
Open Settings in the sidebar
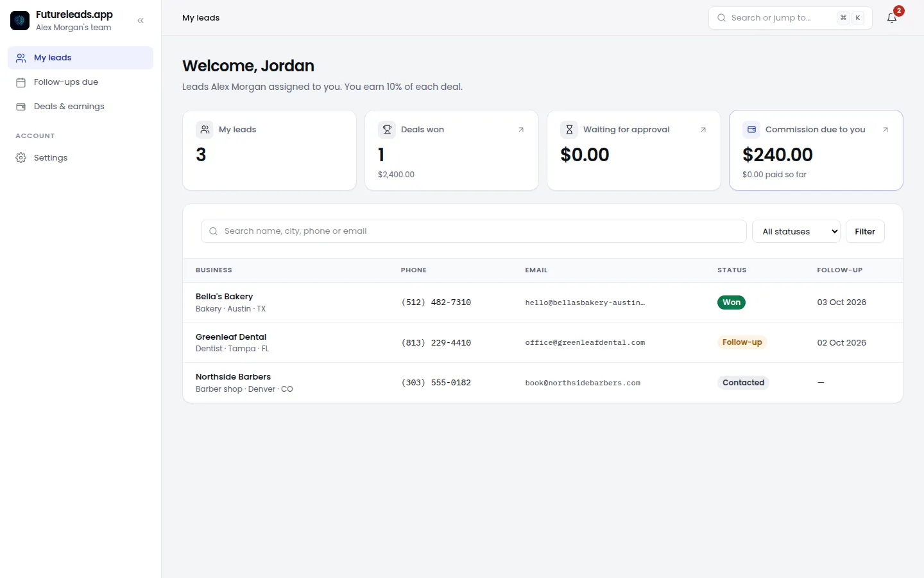[80, 158]
